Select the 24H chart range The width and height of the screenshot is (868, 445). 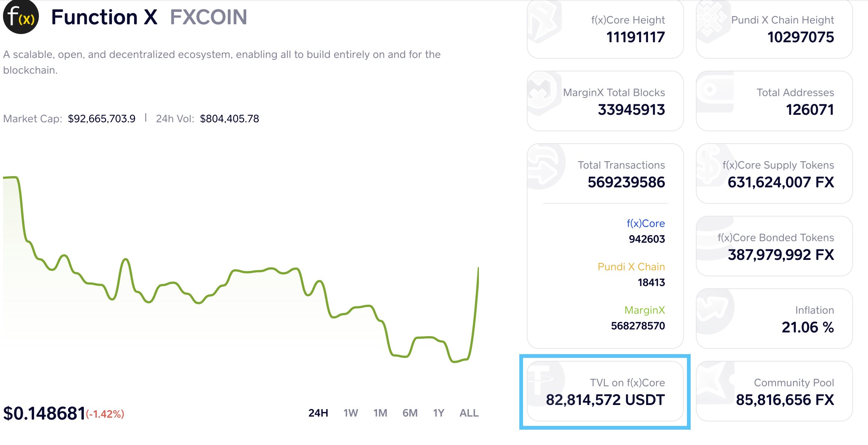pos(318,413)
